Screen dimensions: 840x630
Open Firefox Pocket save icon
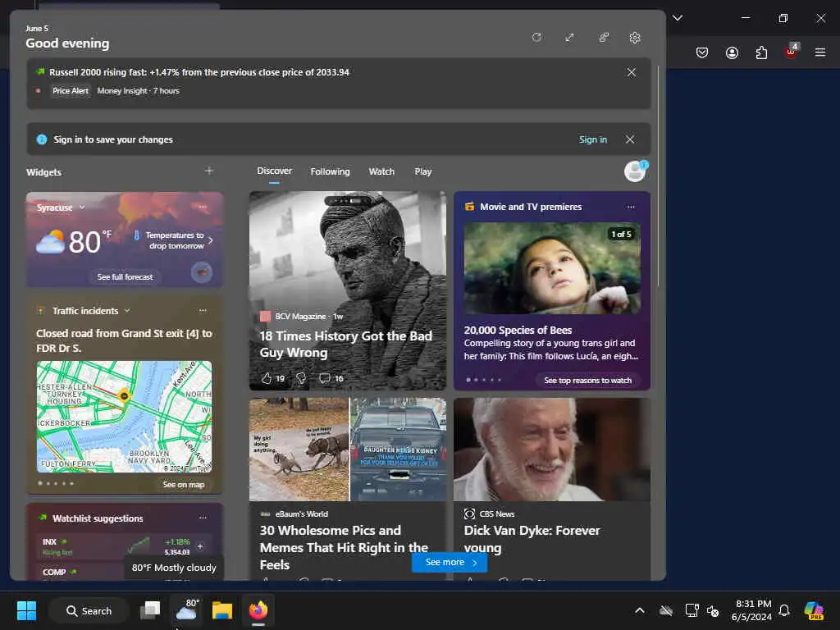pyautogui.click(x=702, y=52)
